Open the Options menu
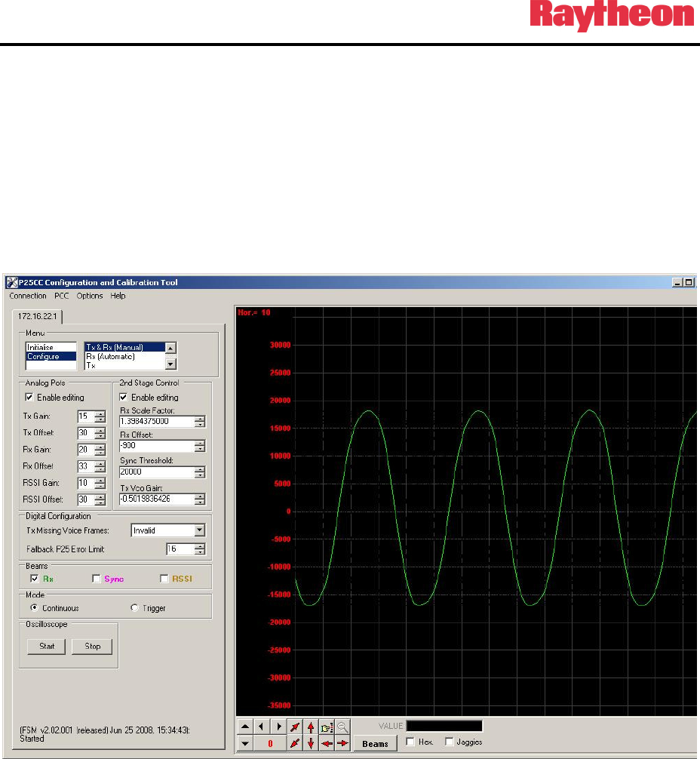Screen dimensions: 700x759 [x=90, y=296]
